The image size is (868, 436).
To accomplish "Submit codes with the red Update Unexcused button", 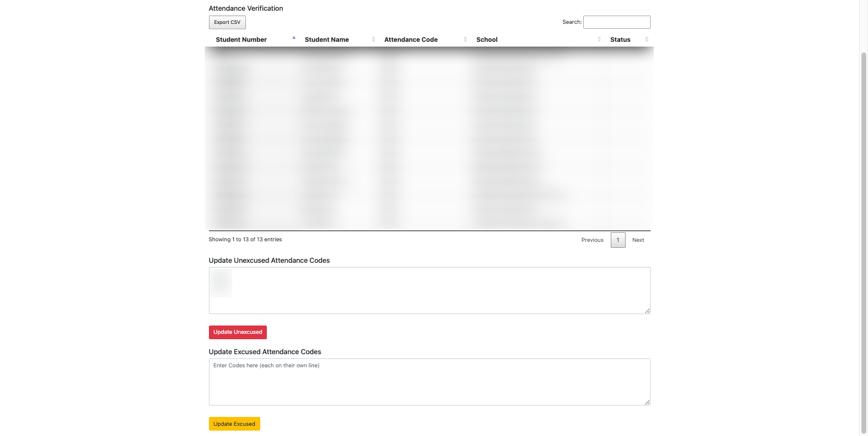I will point(238,332).
